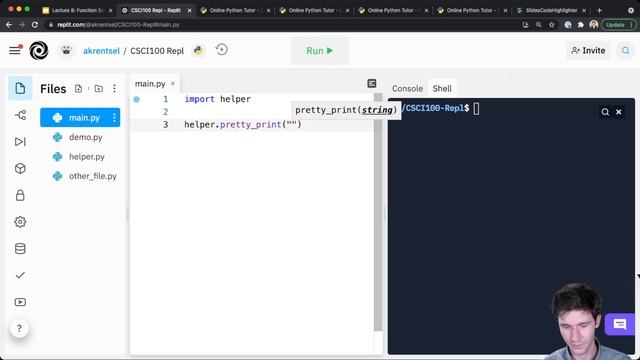The height and width of the screenshot is (360, 640).
Task: Open the Version control sidebar icon
Action: pyautogui.click(x=20, y=115)
